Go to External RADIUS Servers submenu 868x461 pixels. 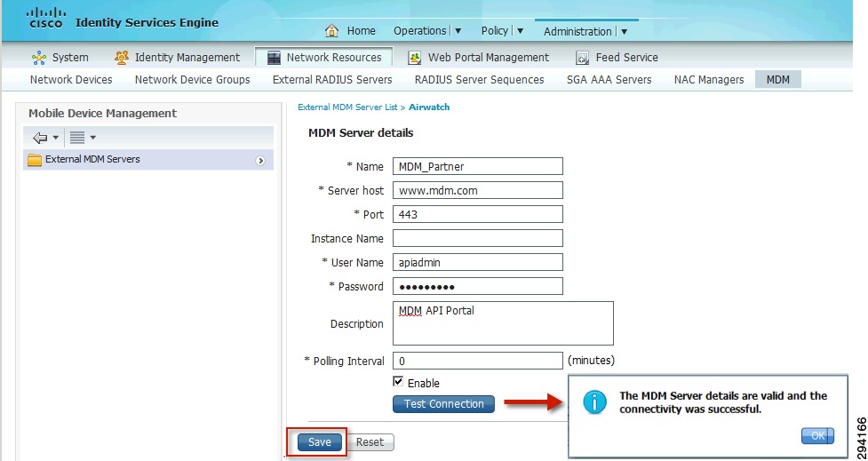click(332, 80)
